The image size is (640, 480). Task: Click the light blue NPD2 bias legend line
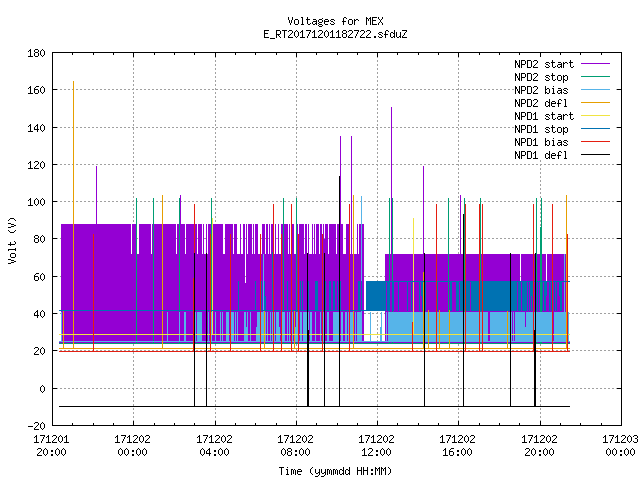[x=595, y=89]
